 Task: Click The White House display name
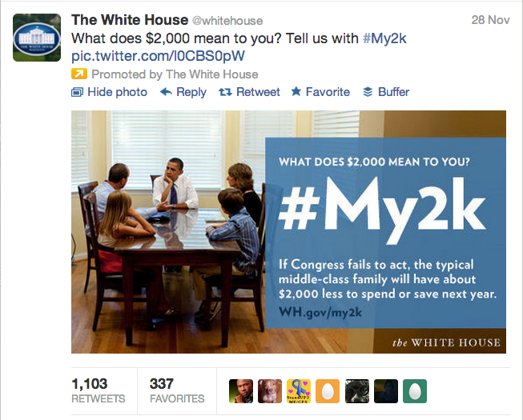pos(127,19)
